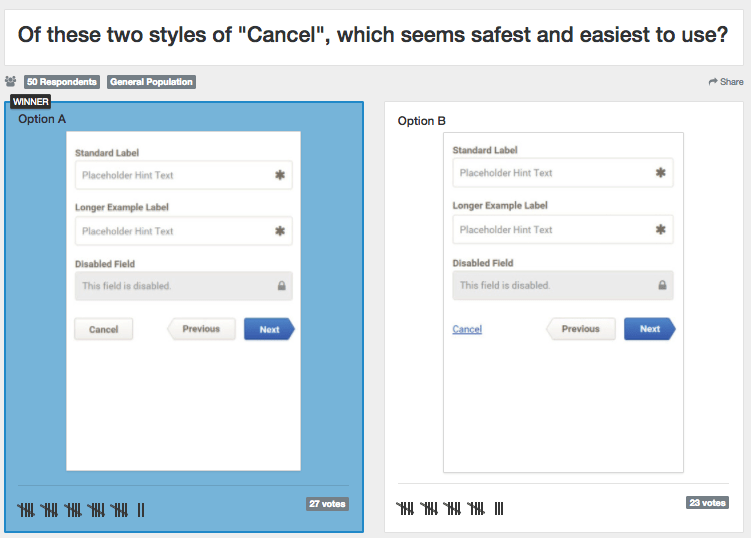Click the Cancel link in Option B
751x538 pixels.
[467, 329]
